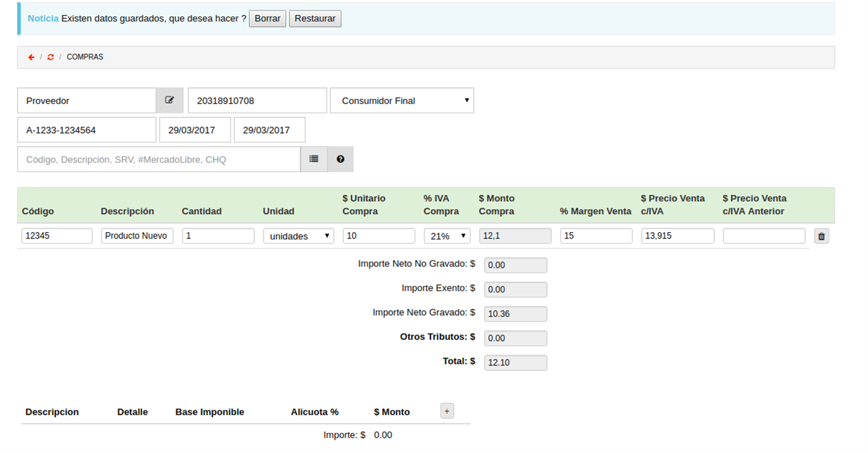Click the red back arrow icon

point(31,57)
